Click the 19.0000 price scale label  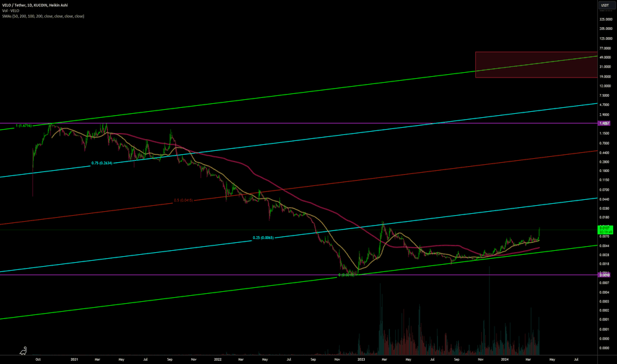pyautogui.click(x=606, y=77)
